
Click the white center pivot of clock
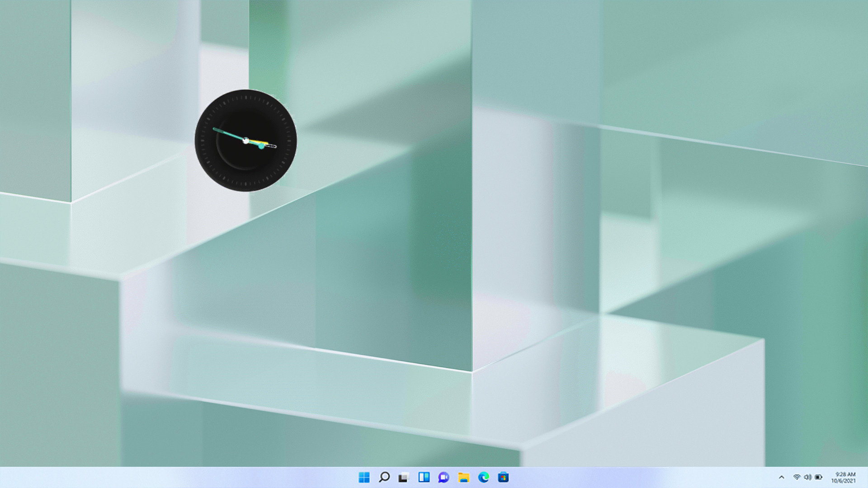pyautogui.click(x=245, y=141)
